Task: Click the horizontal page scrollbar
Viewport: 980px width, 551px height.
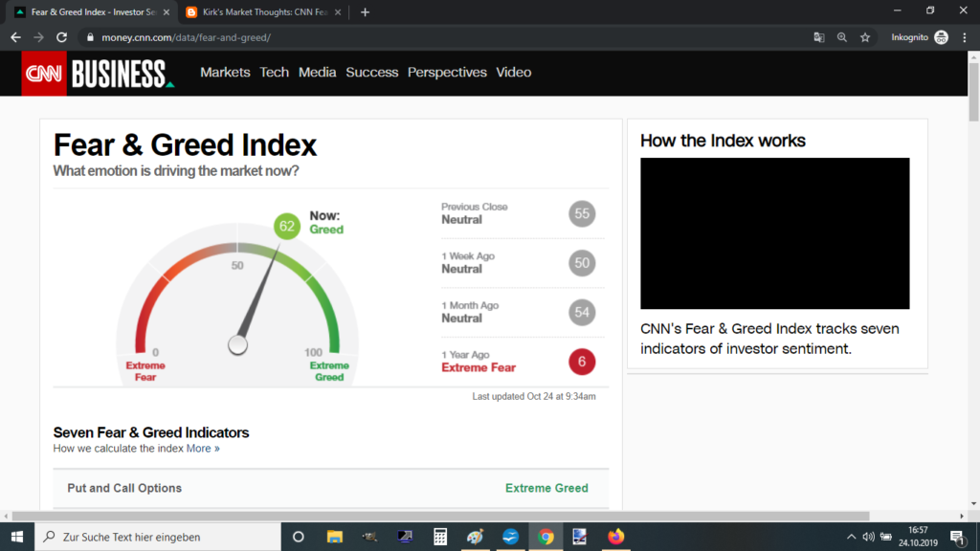Action: point(440,516)
